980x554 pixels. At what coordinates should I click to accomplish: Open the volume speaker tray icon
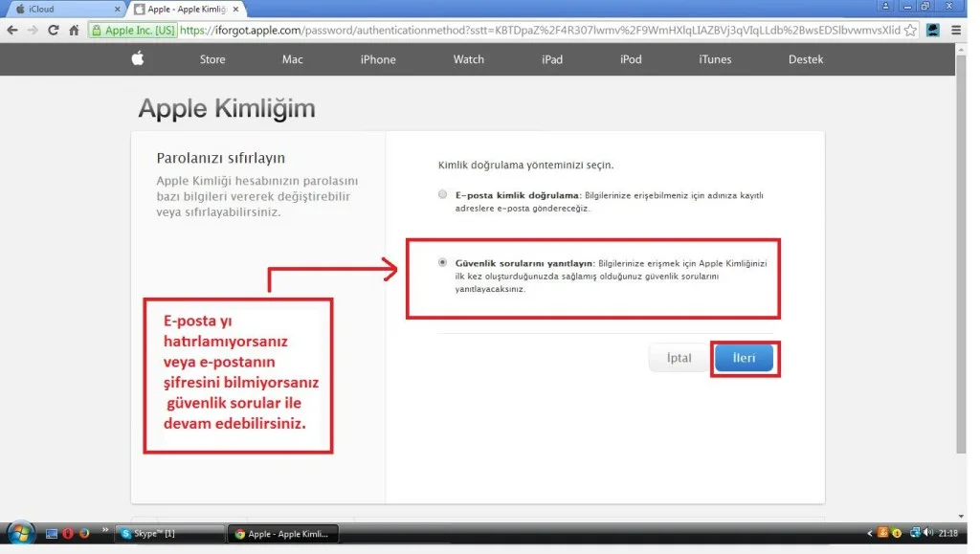pos(928,533)
